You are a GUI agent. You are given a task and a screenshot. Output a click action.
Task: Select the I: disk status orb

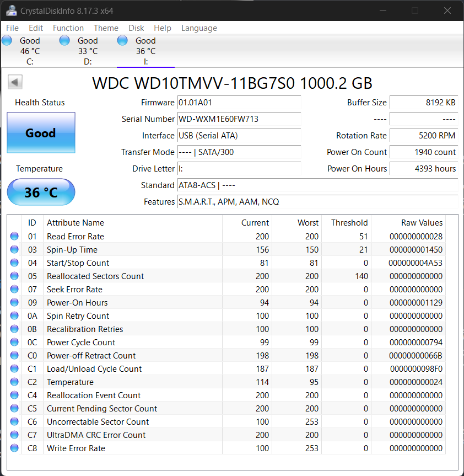(122, 40)
